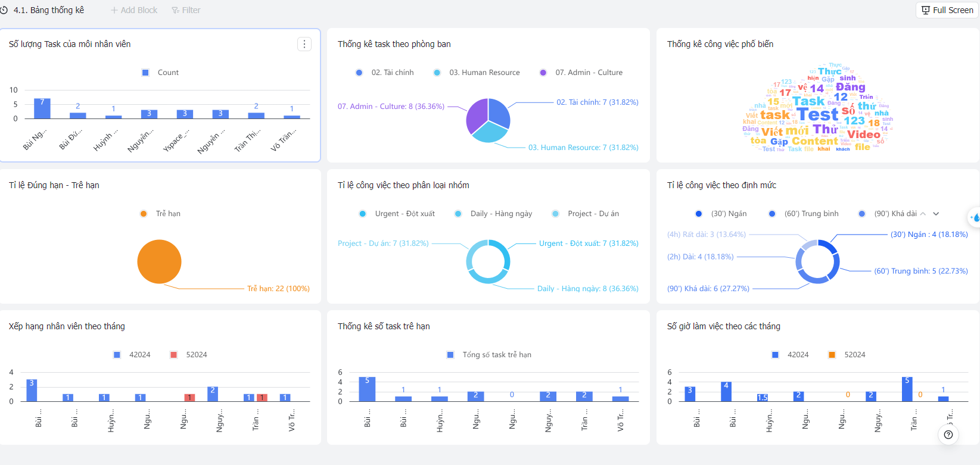Click the label Project - Dự án: 7 (31.82%)
Image resolution: width=980 pixels, height=465 pixels.
coord(383,244)
